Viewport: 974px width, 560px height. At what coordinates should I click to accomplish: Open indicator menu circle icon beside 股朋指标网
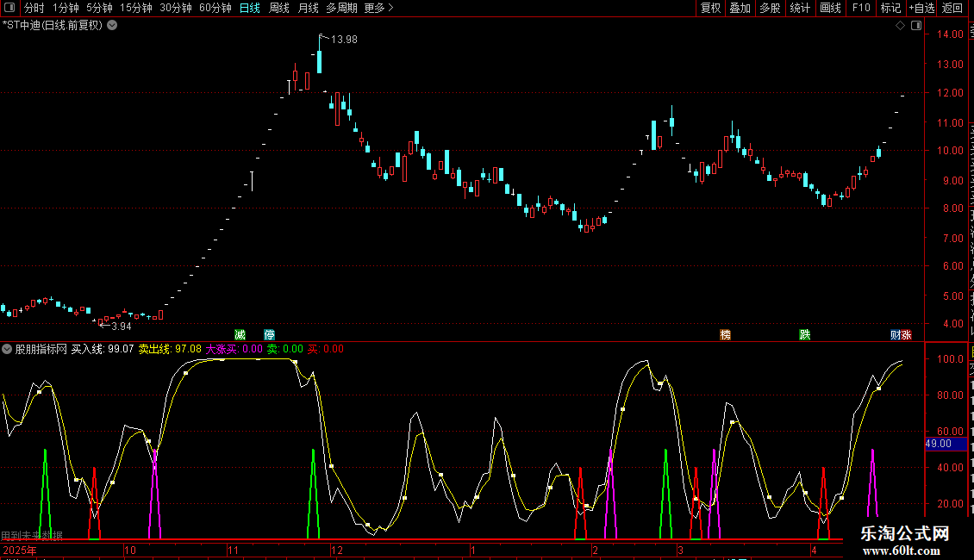pos(7,349)
